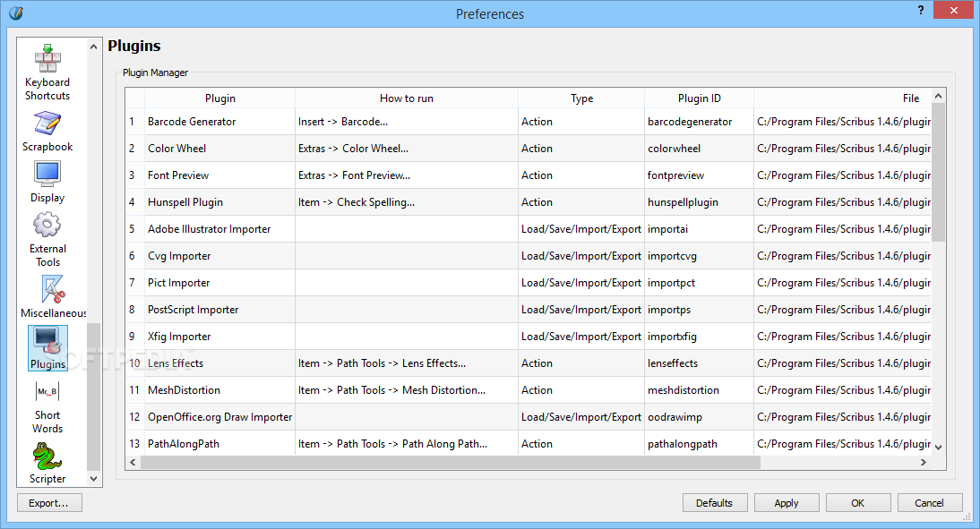Click the 'importxfig' plugin ID cell
This screenshot has width=980, height=529.
tap(700, 337)
